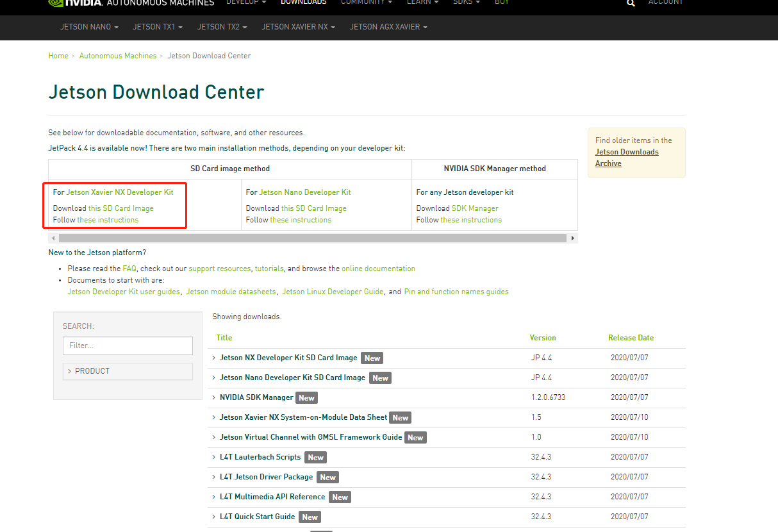
Task: Expand the JETSON TX1 menu
Action: pyautogui.click(x=158, y=27)
